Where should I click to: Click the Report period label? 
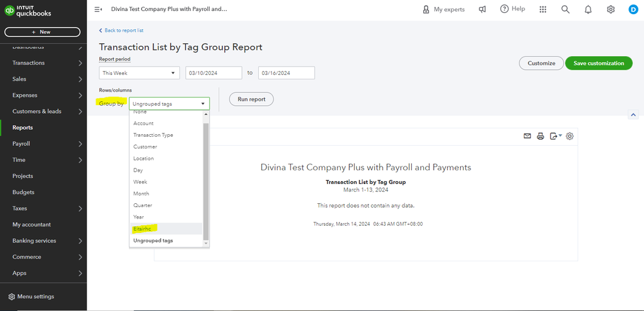115,59
